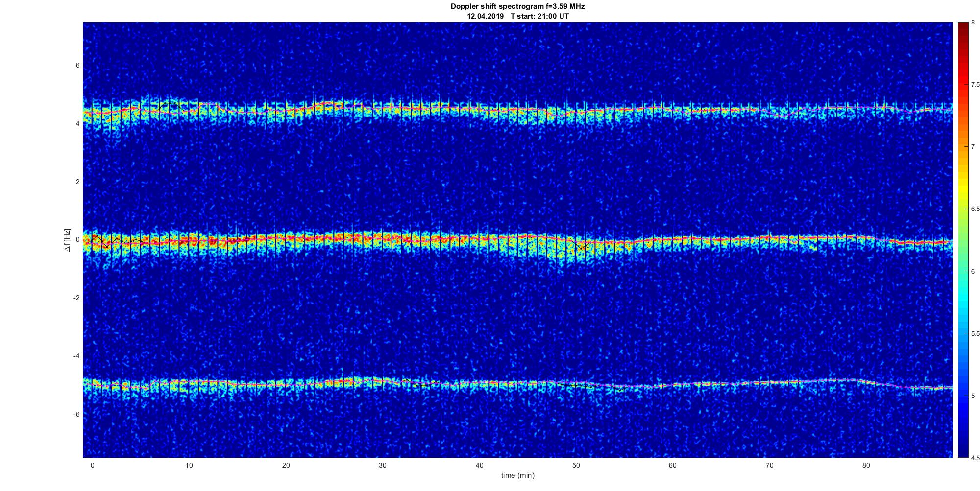
Task: Click the x-axis tick label '50'
Action: 576,465
